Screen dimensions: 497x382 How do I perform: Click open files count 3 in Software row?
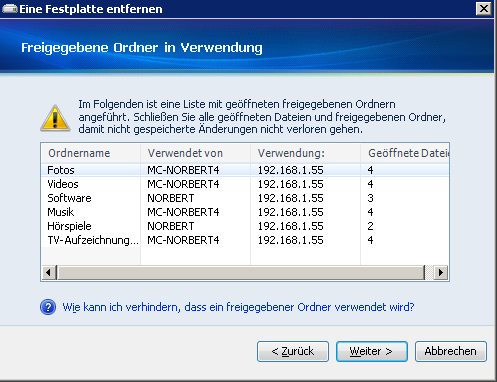tap(370, 198)
